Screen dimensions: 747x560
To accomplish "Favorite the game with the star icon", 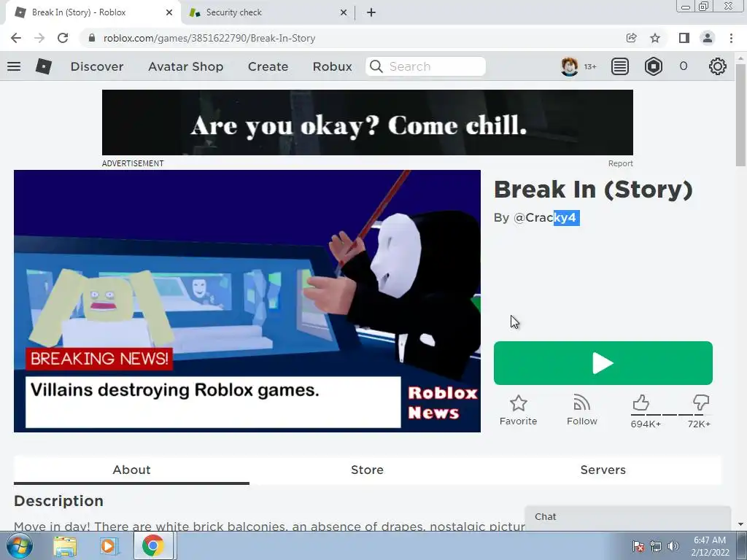I will coord(519,403).
